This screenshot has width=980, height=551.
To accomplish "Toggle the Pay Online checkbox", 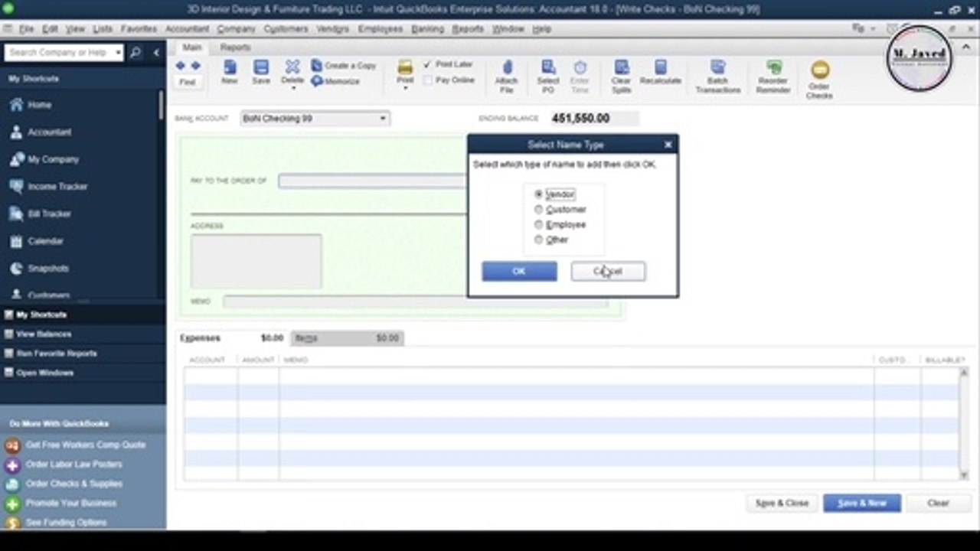I will click(427, 80).
